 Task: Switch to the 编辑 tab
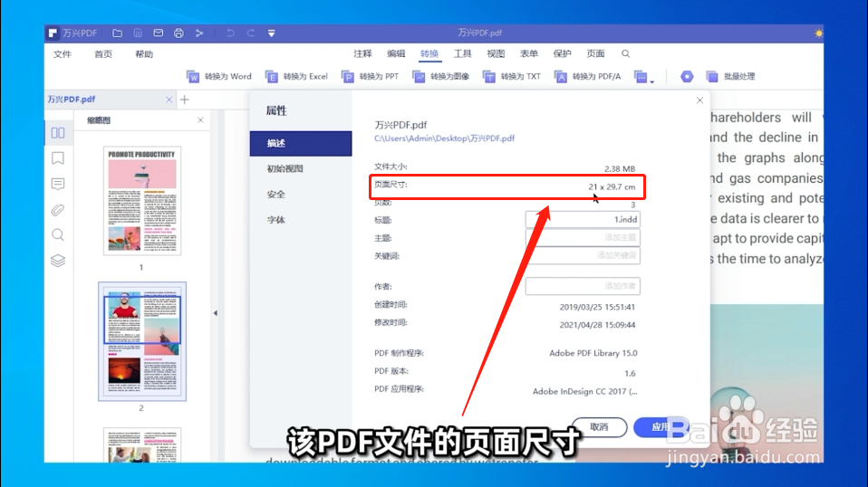pyautogui.click(x=396, y=53)
